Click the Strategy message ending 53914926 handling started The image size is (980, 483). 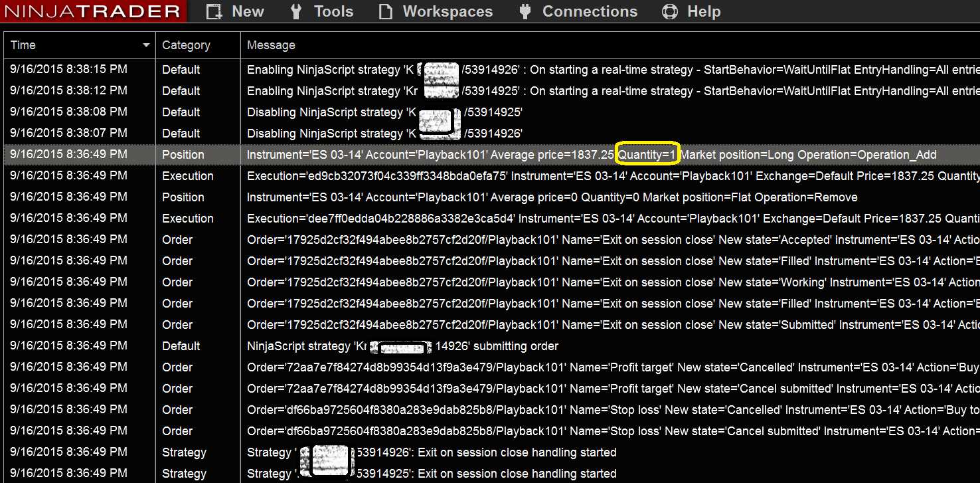coord(432,452)
